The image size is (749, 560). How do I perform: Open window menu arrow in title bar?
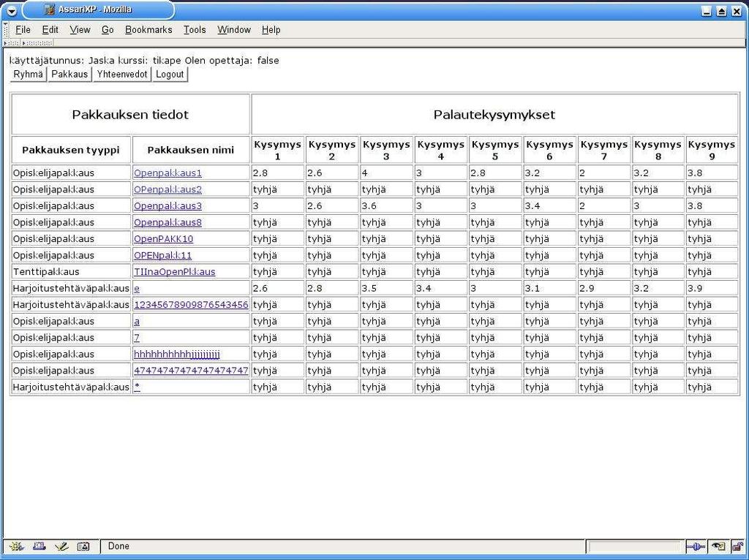(12, 10)
